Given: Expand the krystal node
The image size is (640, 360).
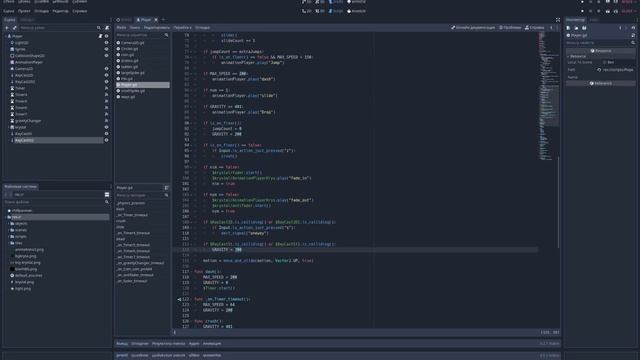Looking at the screenshot, I should point(9,127).
